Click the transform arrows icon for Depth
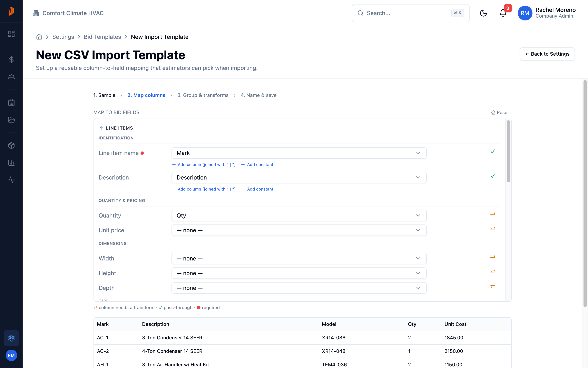The image size is (588, 368). tap(492, 286)
